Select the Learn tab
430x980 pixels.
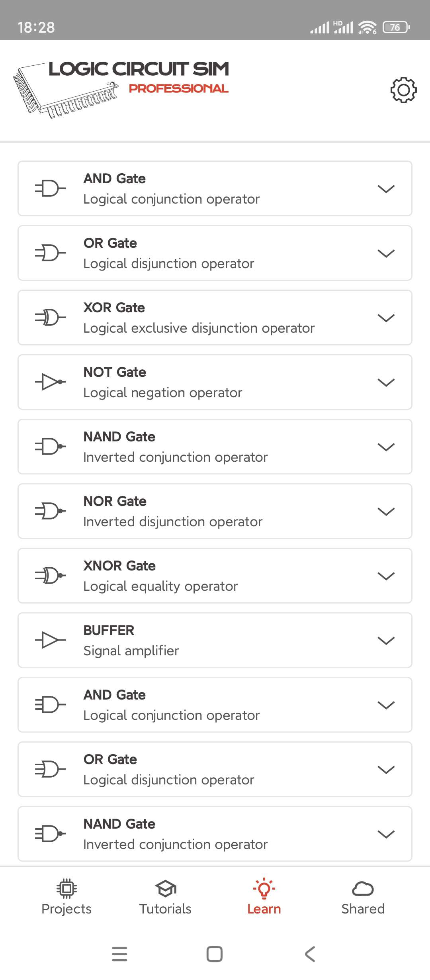(264, 897)
